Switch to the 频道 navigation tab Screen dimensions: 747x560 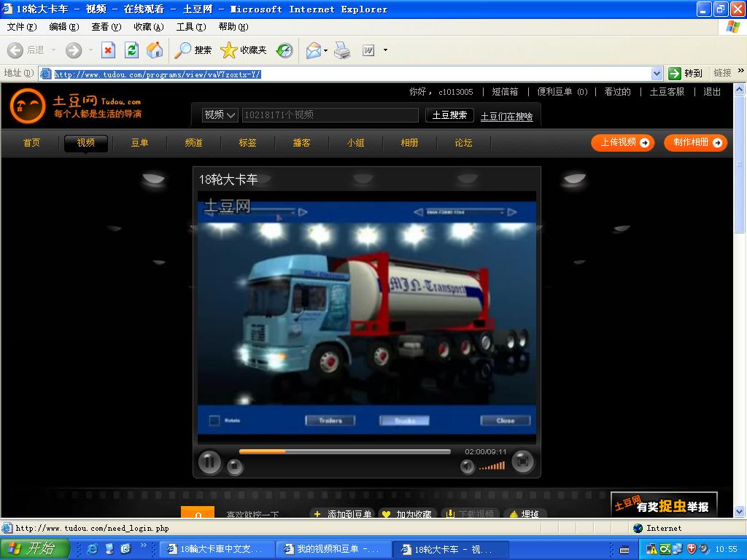[x=193, y=143]
